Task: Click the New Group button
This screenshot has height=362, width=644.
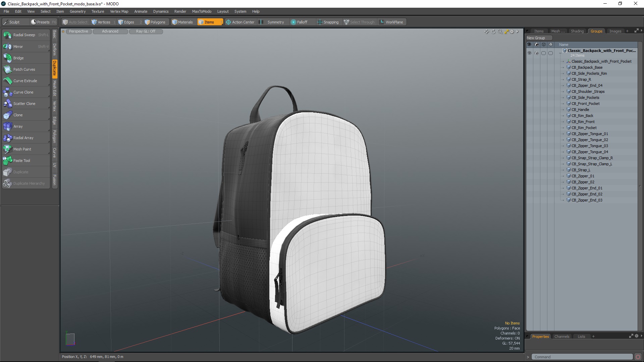Action: pos(536,38)
